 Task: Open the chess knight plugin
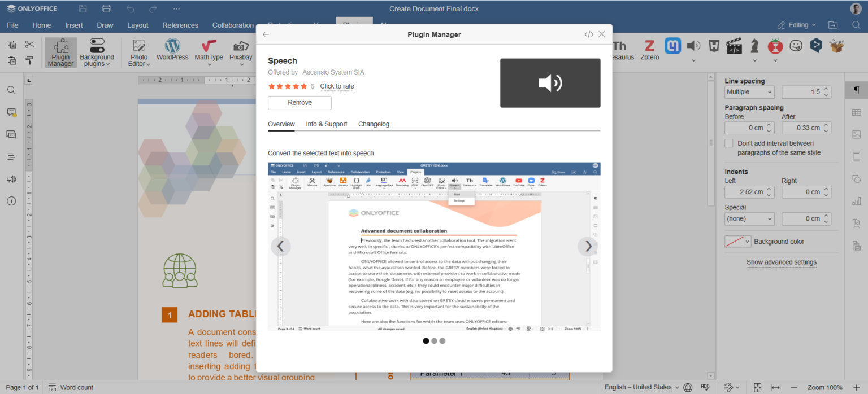click(x=754, y=46)
